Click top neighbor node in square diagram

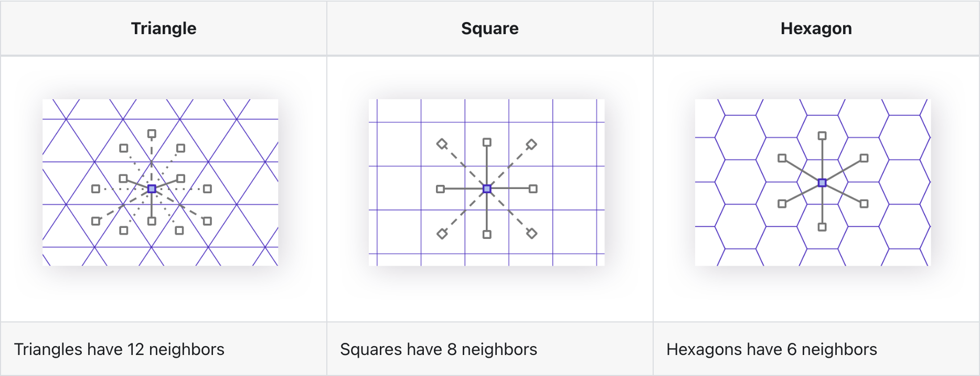(487, 142)
